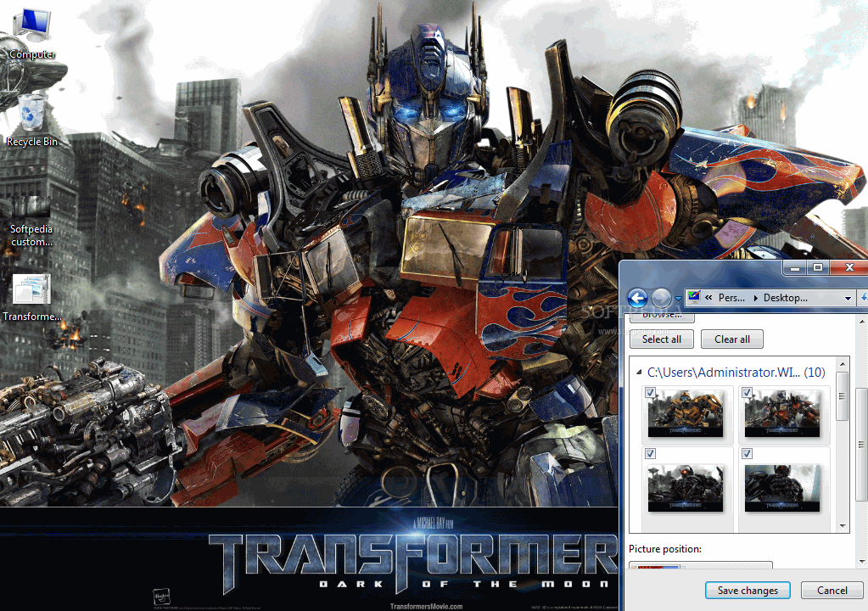Open the Recycle Bin icon
This screenshot has width=868, height=611.
point(32,121)
